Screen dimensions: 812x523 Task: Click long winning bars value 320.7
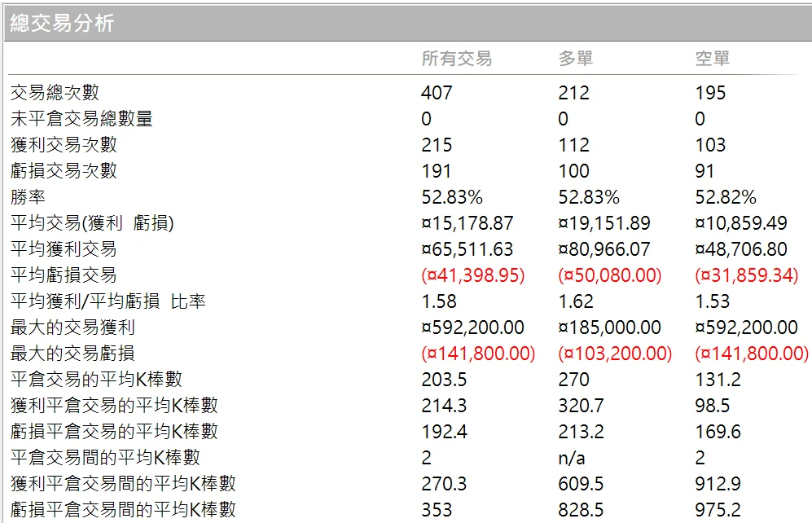[581, 406]
